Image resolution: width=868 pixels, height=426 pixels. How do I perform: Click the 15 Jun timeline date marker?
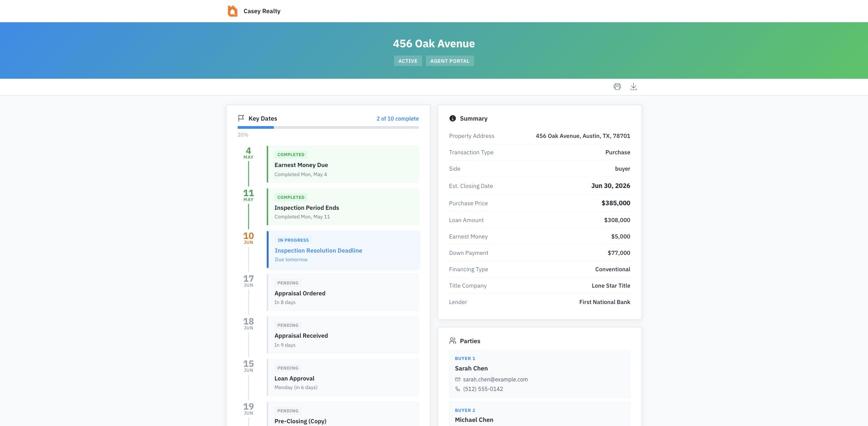coord(248,366)
